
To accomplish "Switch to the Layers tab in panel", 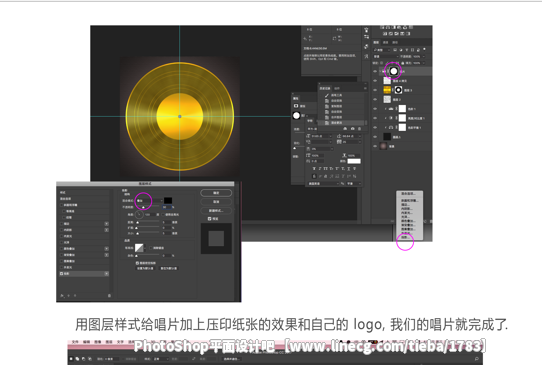I will click(x=376, y=42).
